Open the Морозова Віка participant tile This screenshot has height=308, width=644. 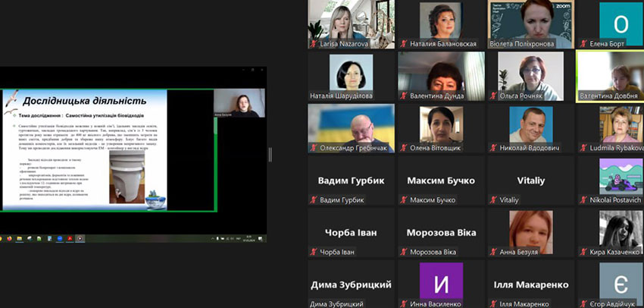(x=440, y=233)
